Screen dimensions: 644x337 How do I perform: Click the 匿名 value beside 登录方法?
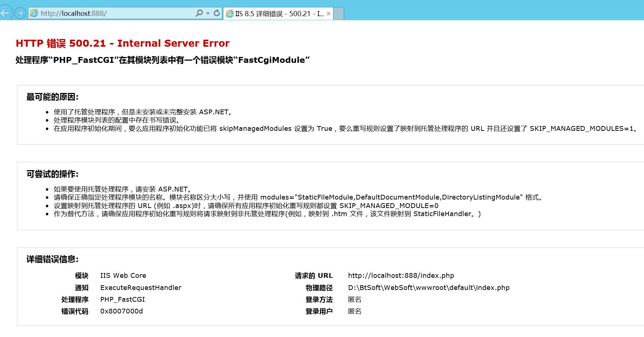355,300
